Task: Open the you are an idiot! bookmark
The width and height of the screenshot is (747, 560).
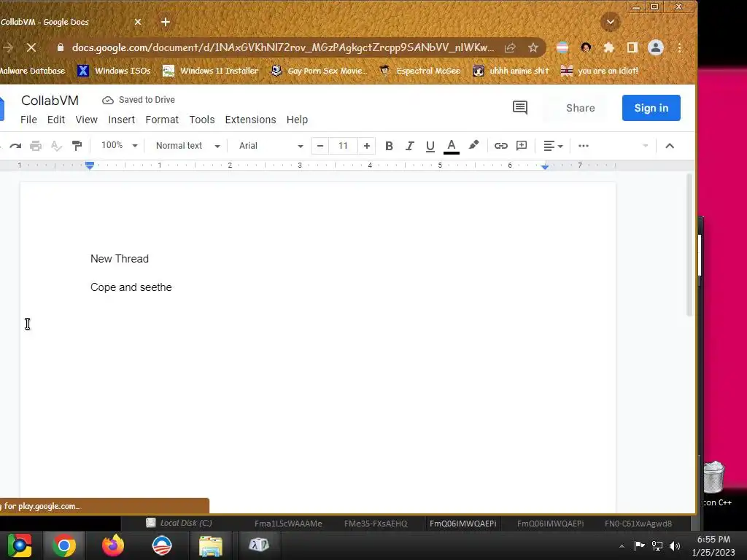Action: click(x=600, y=71)
